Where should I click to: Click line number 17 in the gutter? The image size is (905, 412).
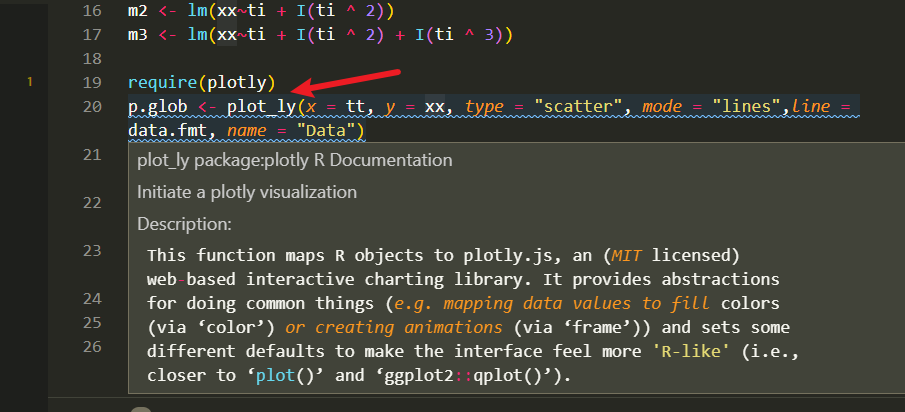(x=91, y=35)
